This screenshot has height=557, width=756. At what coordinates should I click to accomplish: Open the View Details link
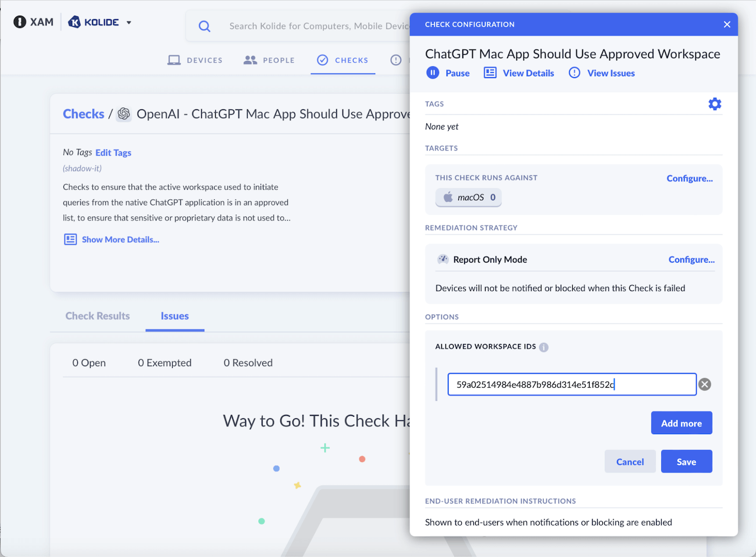tap(529, 73)
